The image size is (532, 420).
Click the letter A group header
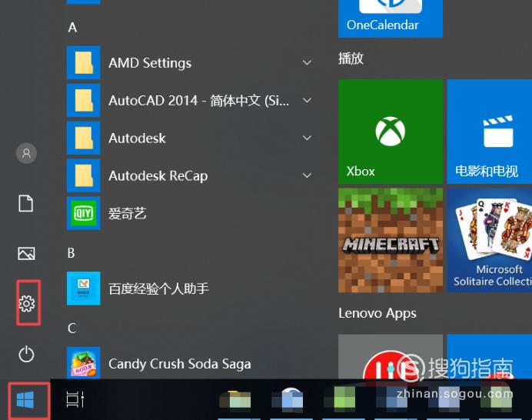pyautogui.click(x=72, y=28)
